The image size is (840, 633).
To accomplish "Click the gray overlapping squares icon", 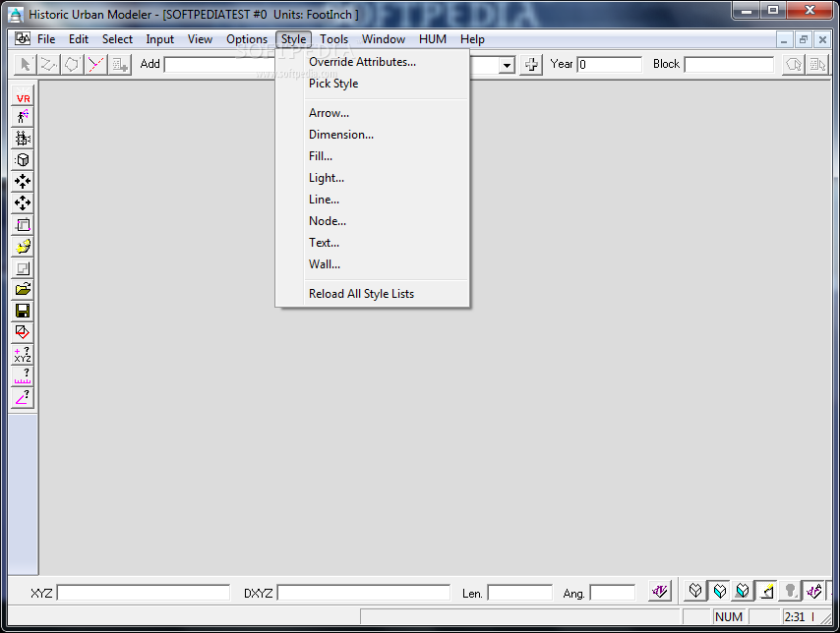I will (x=23, y=268).
